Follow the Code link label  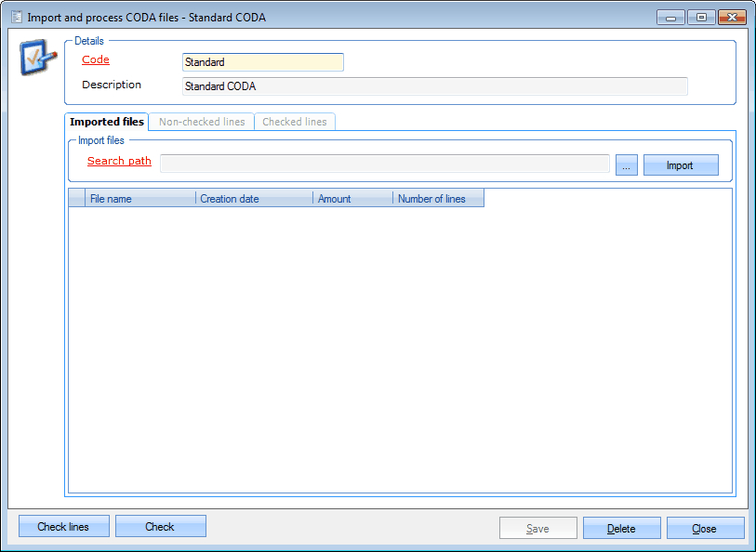(96, 60)
